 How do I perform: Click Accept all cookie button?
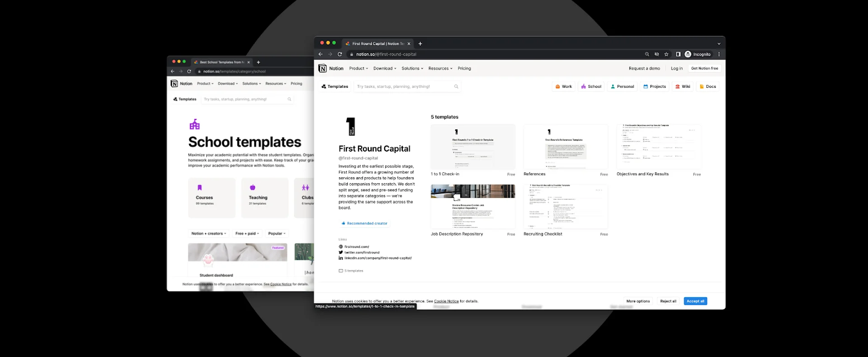tap(695, 301)
